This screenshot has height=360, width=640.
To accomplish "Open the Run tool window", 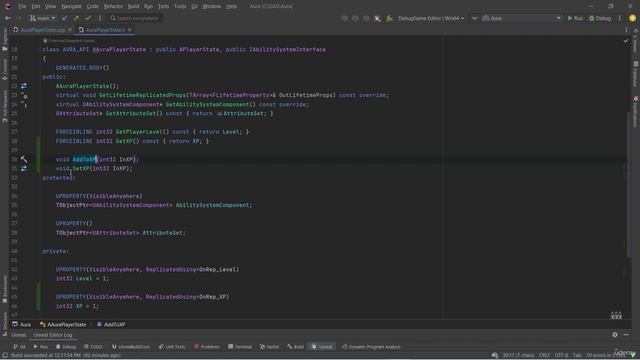I will pos(40,347).
